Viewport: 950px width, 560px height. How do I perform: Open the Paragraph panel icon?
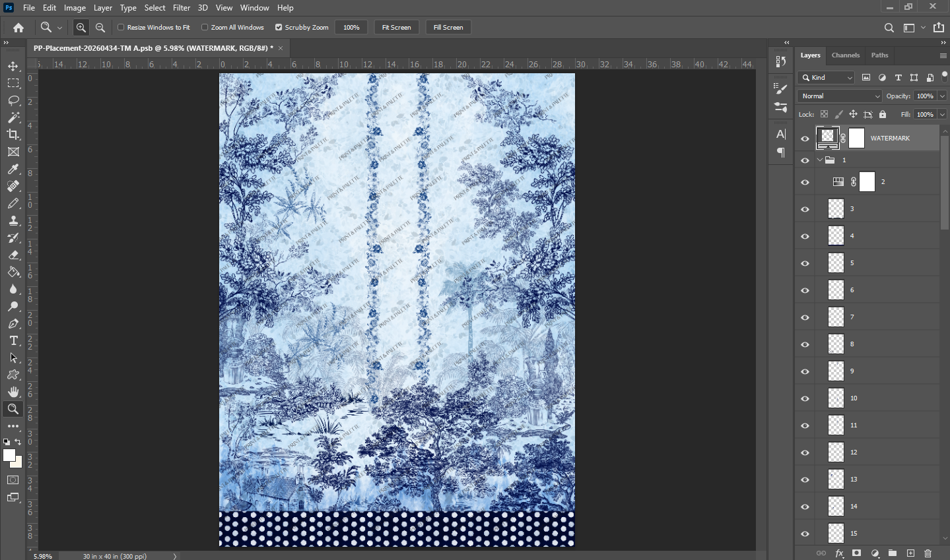[x=781, y=152]
